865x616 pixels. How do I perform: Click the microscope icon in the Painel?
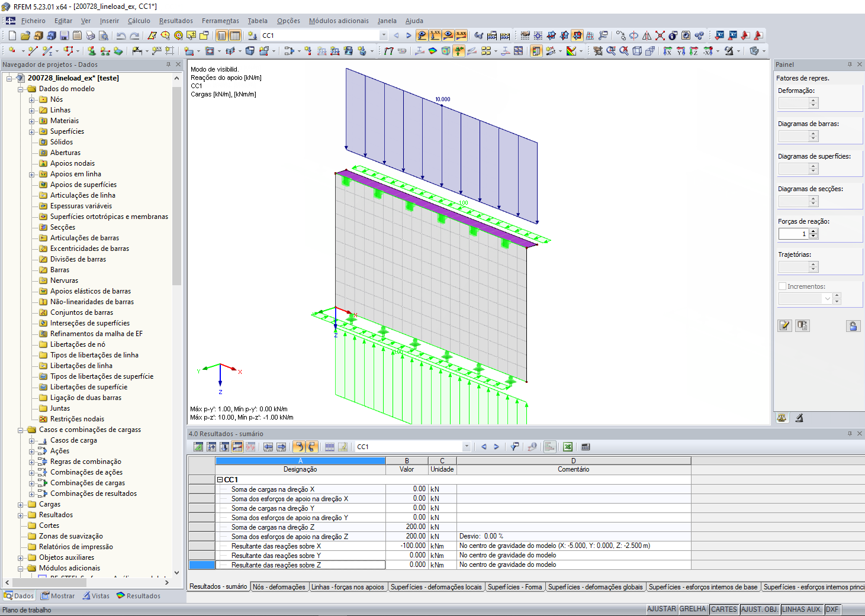pos(799,418)
